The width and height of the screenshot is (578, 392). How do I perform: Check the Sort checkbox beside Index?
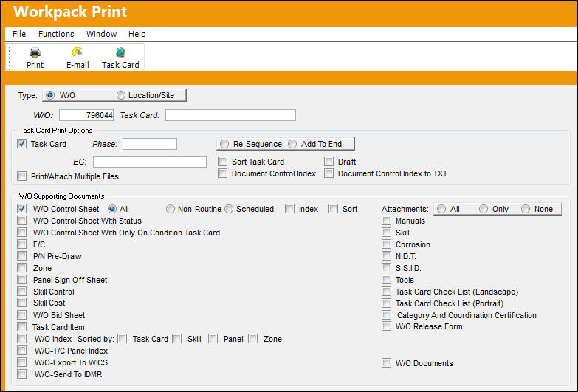point(333,209)
